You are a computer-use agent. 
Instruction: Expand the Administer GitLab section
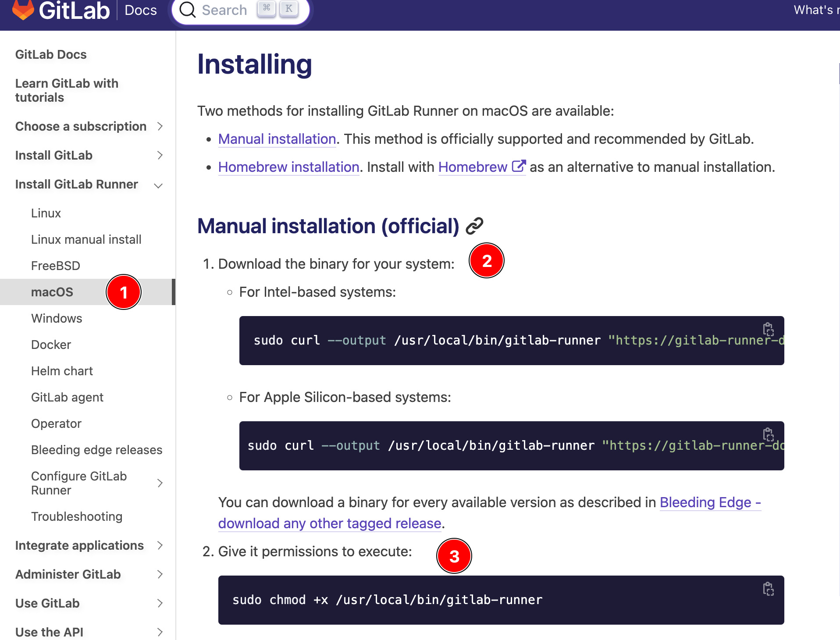point(160,574)
